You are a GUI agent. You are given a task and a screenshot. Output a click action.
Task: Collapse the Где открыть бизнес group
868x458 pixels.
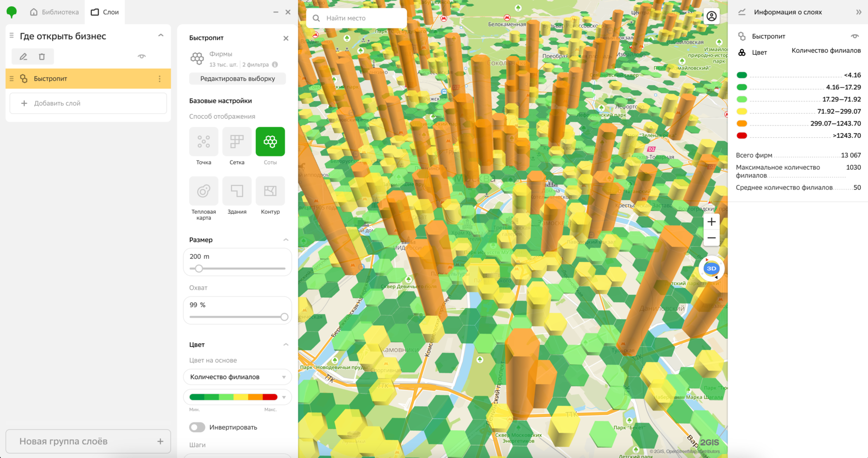161,36
